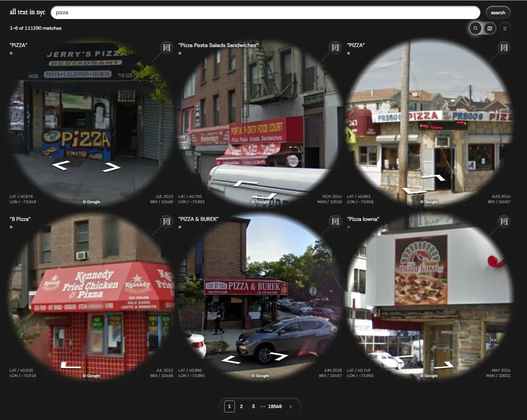Open Port Authority Food Court thumbnail
Viewport: 527px width, 420px height.
point(260,122)
